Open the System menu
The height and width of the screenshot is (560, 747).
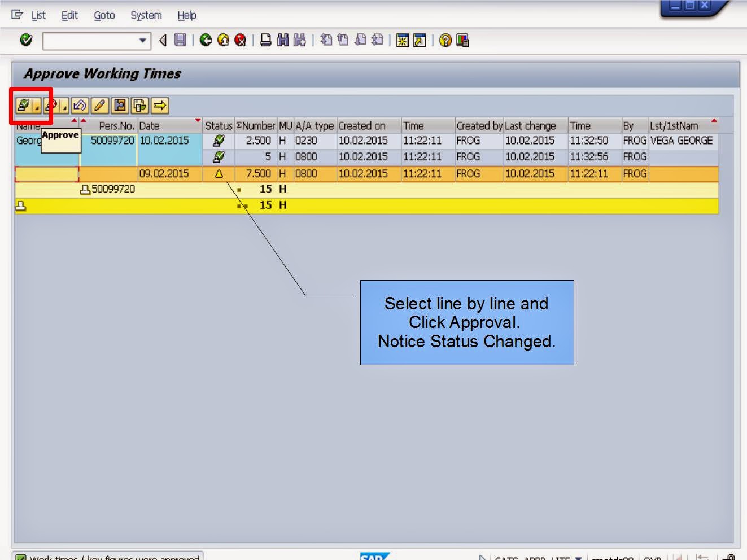(x=145, y=15)
